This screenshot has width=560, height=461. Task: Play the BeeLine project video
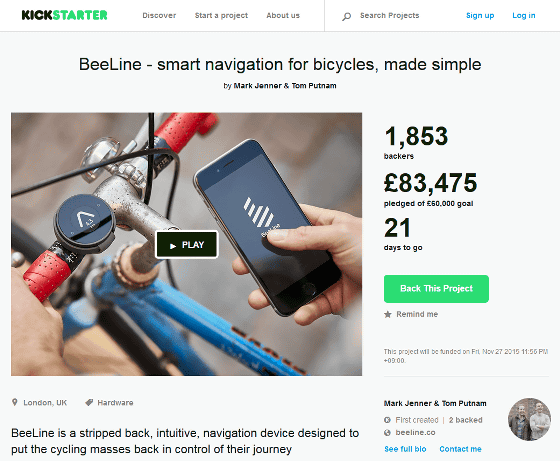[187, 245]
